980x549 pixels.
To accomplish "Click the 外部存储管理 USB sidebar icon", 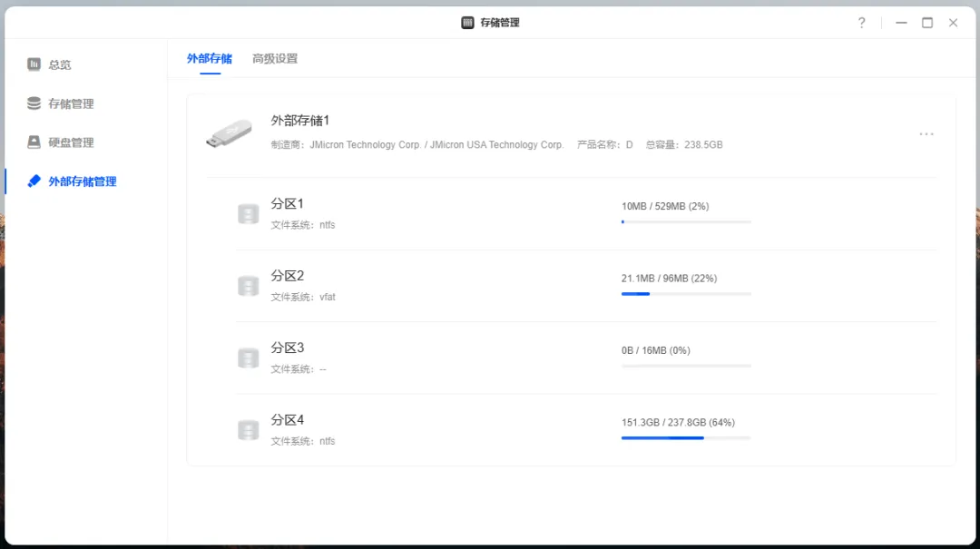I will [x=34, y=181].
